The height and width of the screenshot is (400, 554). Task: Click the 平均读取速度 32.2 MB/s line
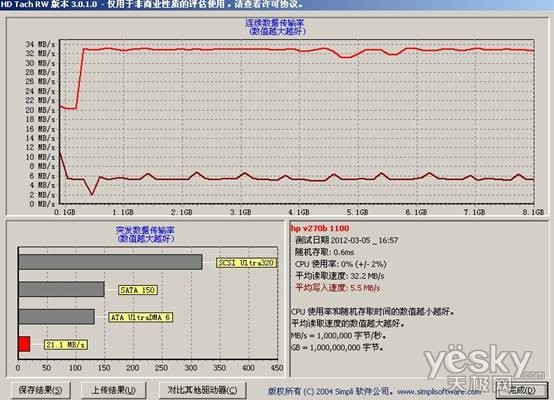340,276
